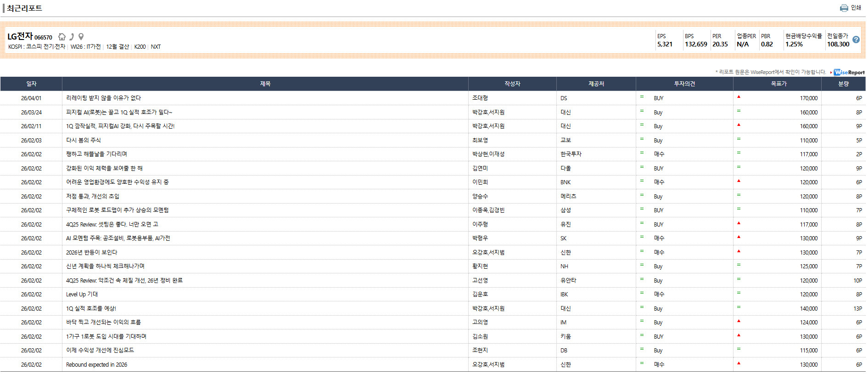Image resolution: width=868 pixels, height=374 pixels.
Task: Click the red up arrow in the 키움 row
Action: (x=739, y=335)
